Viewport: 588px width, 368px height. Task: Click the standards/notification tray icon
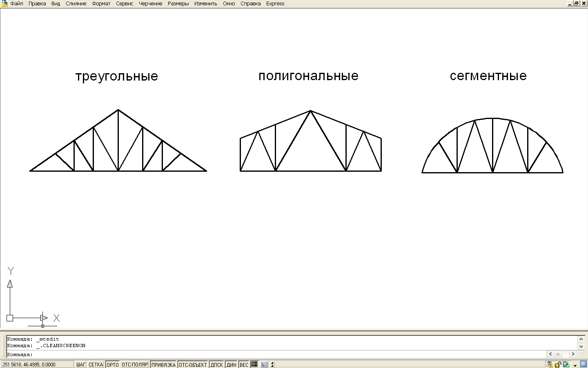coord(566,365)
